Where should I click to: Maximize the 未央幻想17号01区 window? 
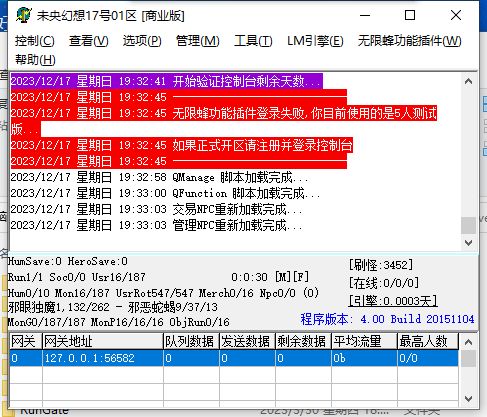tap(410, 15)
